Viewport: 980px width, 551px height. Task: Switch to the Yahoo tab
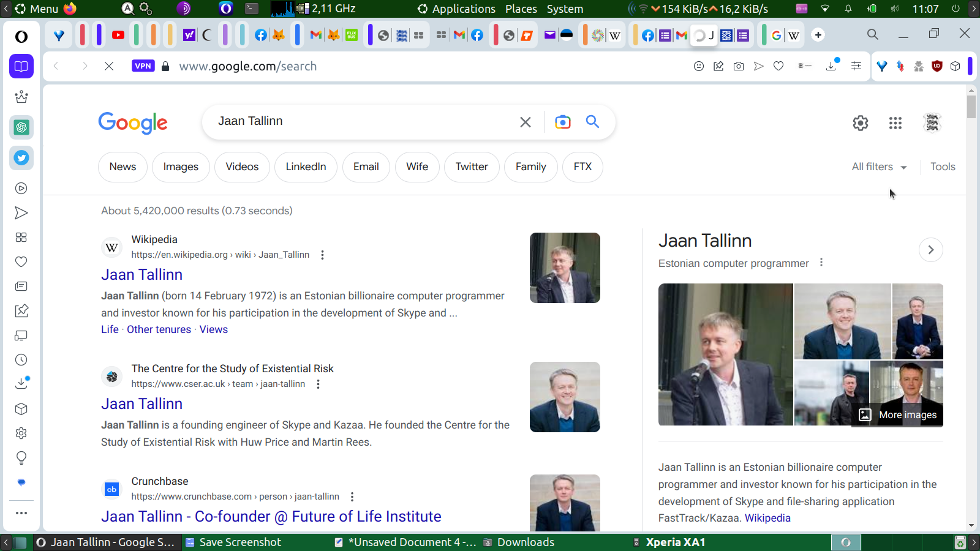(x=189, y=35)
